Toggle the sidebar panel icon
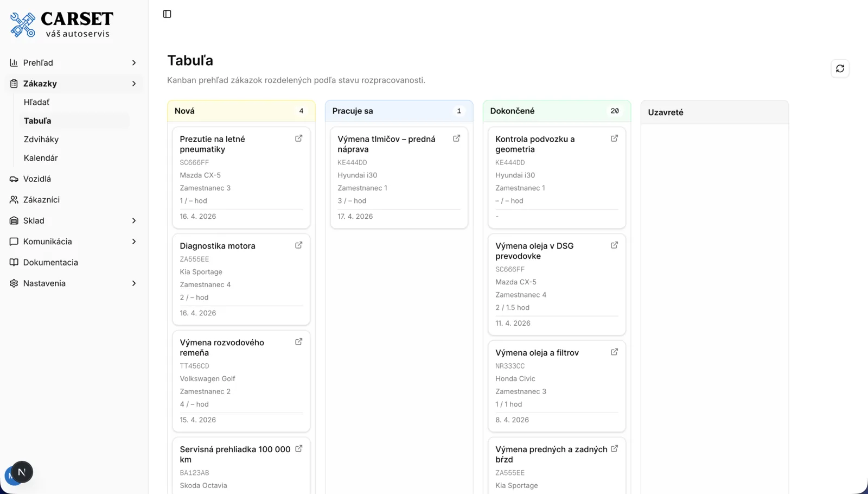 click(x=167, y=14)
